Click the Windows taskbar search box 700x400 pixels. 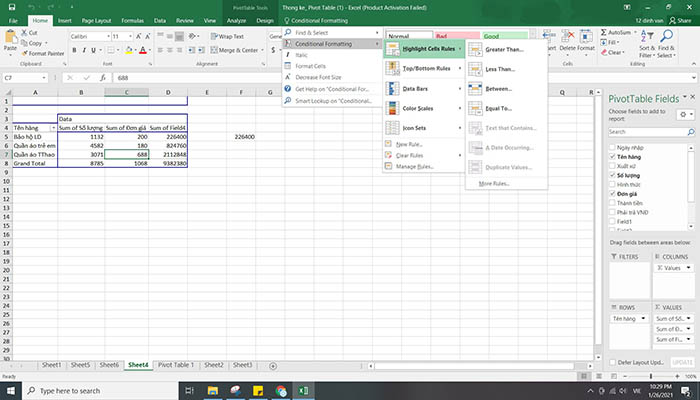[x=100, y=391]
